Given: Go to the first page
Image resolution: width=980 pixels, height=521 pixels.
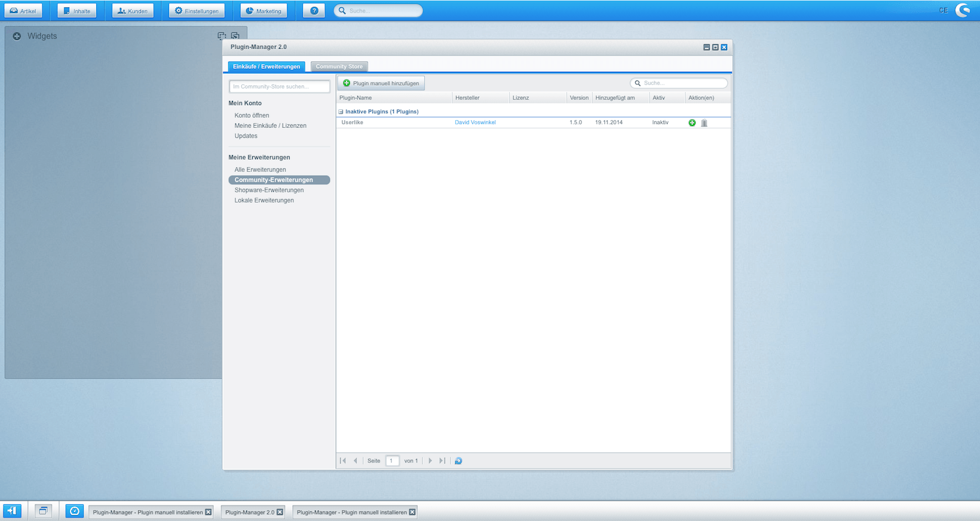Looking at the screenshot, I should tap(343, 461).
